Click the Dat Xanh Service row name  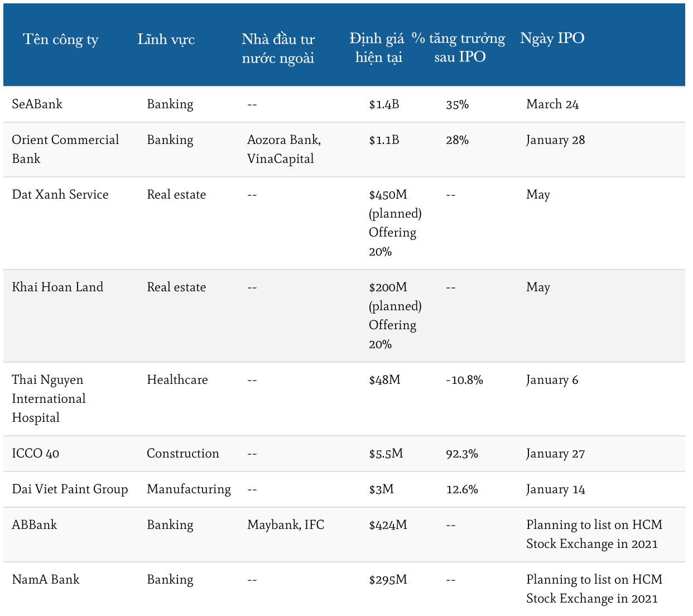point(60,195)
